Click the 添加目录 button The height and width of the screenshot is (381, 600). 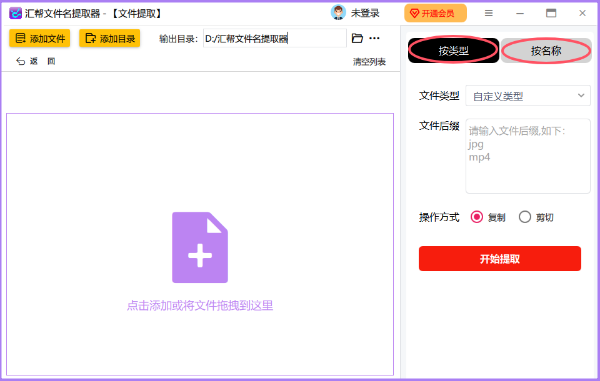point(109,38)
